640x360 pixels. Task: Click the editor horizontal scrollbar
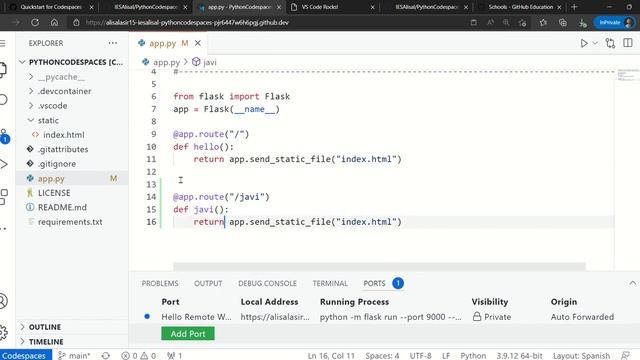coord(379,266)
